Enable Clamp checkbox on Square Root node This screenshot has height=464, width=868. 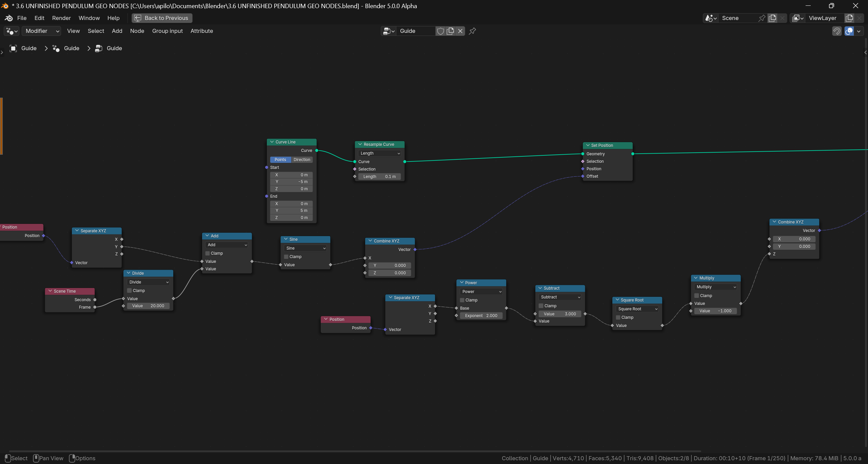pos(618,317)
